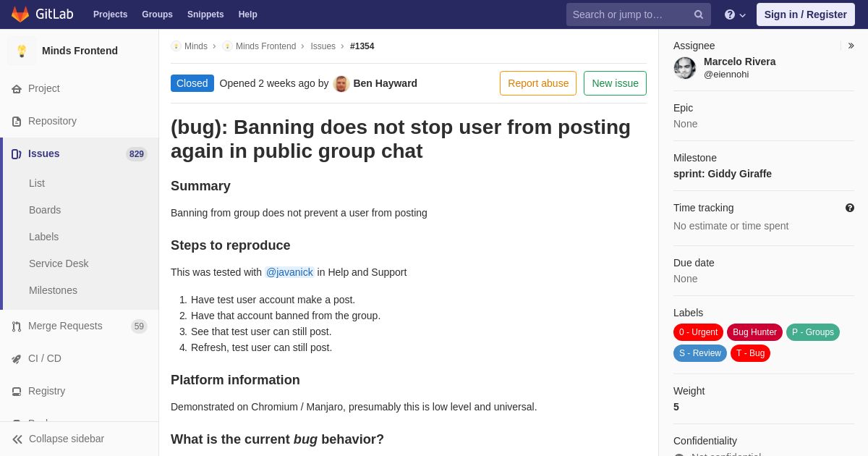Click the @javanick mention link
Viewport: 868px width, 456px height.
pyautogui.click(x=289, y=272)
